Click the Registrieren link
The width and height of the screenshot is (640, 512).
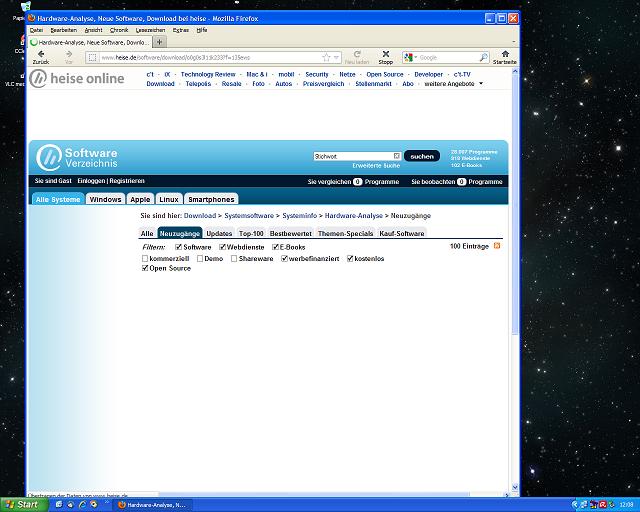pyautogui.click(x=127, y=181)
